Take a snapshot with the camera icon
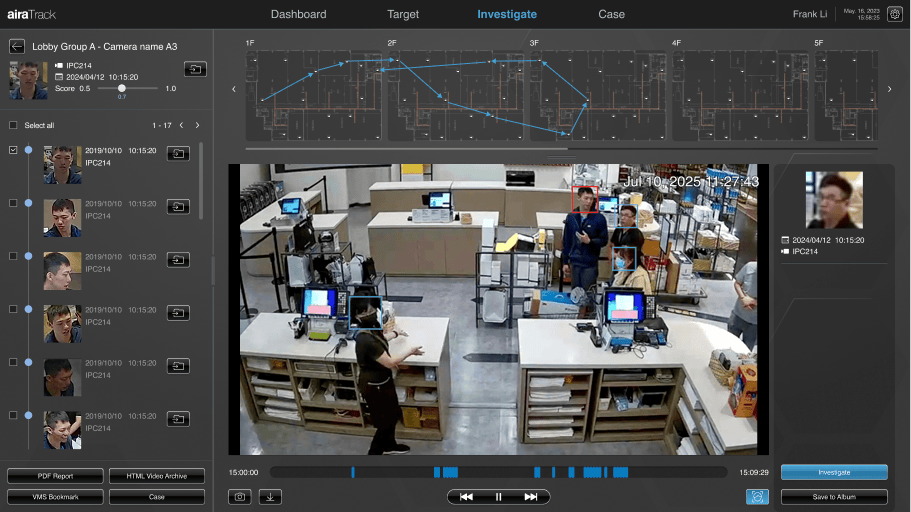 (239, 496)
